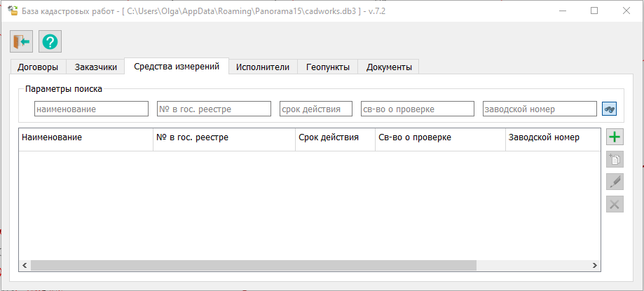Switch to the Заказчики tab
This screenshot has width=644, height=291.
pos(95,67)
